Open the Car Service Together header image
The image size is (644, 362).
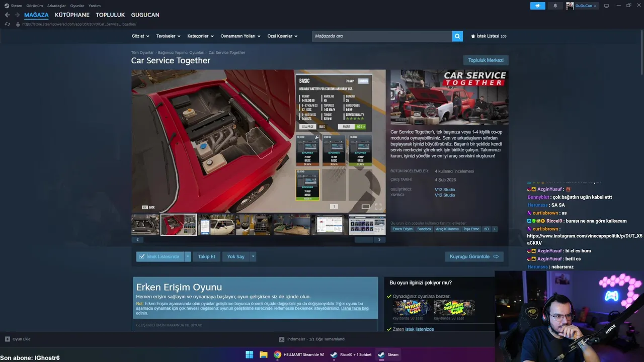point(449,97)
